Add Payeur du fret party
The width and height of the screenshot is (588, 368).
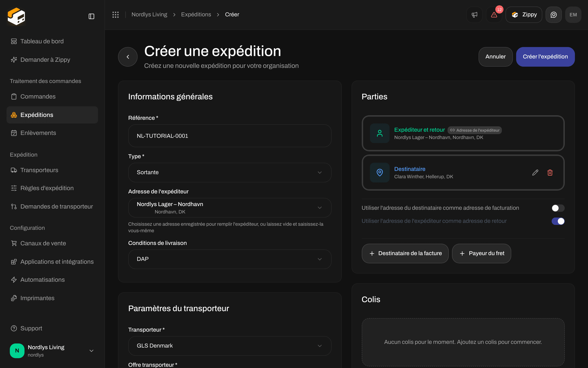pyautogui.click(x=481, y=253)
